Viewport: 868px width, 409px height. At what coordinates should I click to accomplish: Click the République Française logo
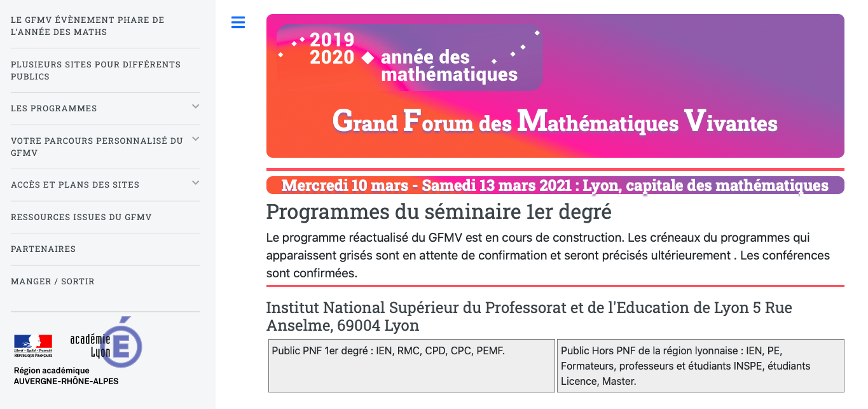pos(33,344)
